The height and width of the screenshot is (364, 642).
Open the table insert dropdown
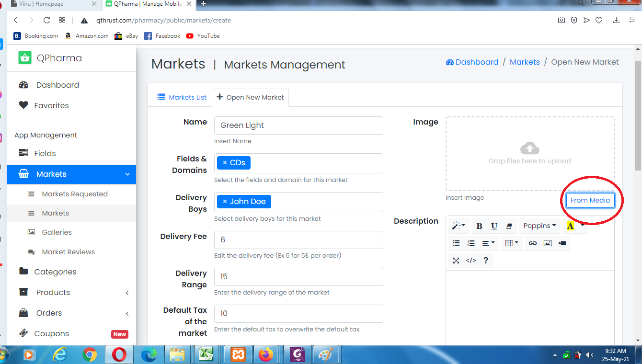pos(512,243)
